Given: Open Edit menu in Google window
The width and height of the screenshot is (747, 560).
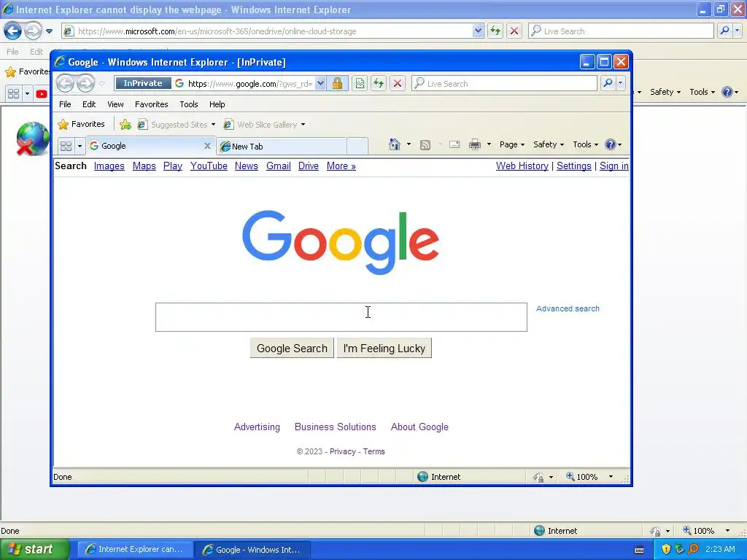Looking at the screenshot, I should pyautogui.click(x=88, y=104).
